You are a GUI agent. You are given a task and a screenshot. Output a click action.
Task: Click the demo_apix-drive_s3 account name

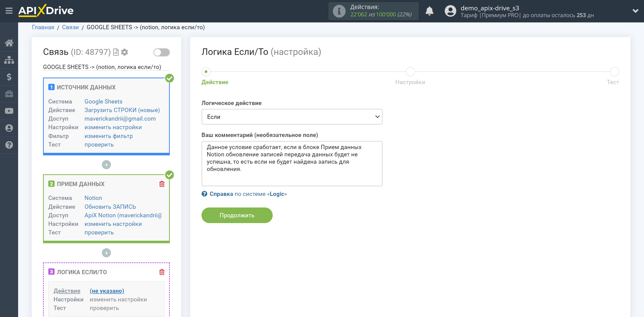[490, 8]
